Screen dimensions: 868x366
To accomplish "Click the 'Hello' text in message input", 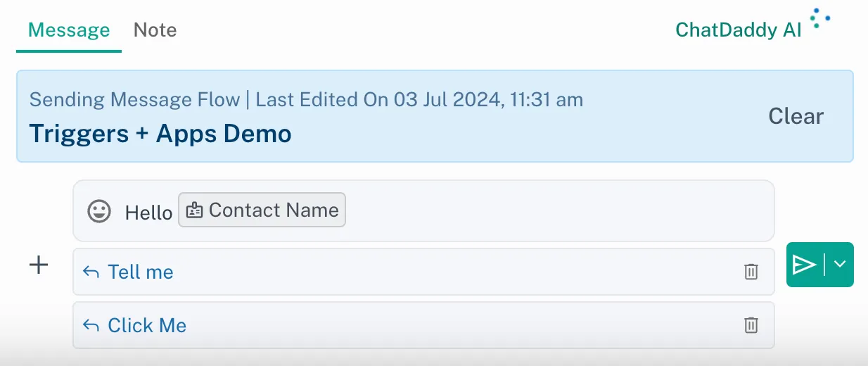I will tap(148, 213).
